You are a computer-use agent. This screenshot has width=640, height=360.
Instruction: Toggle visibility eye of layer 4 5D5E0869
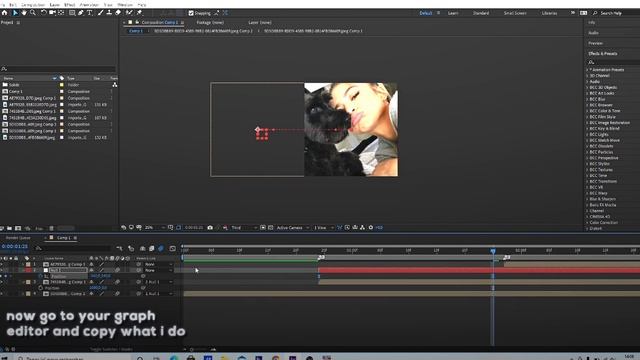[2, 294]
